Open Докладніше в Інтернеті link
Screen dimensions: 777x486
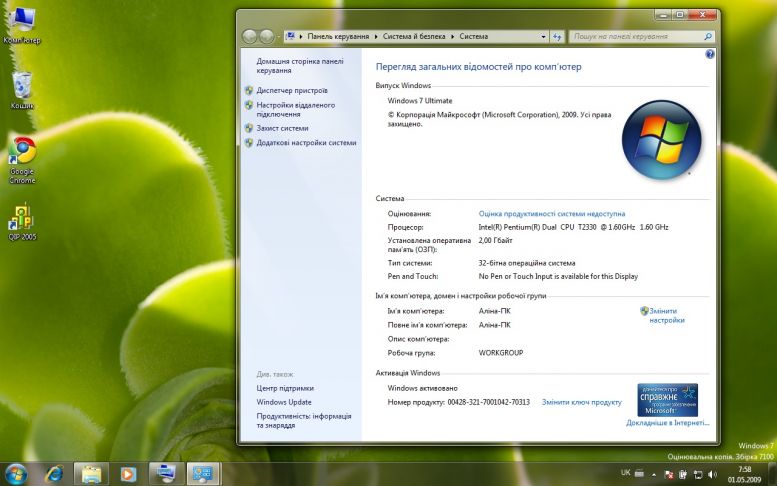[x=667, y=423]
